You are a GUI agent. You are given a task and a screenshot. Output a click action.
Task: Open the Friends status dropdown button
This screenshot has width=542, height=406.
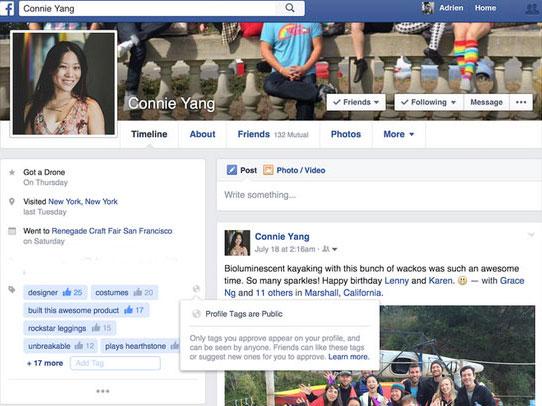pos(356,102)
